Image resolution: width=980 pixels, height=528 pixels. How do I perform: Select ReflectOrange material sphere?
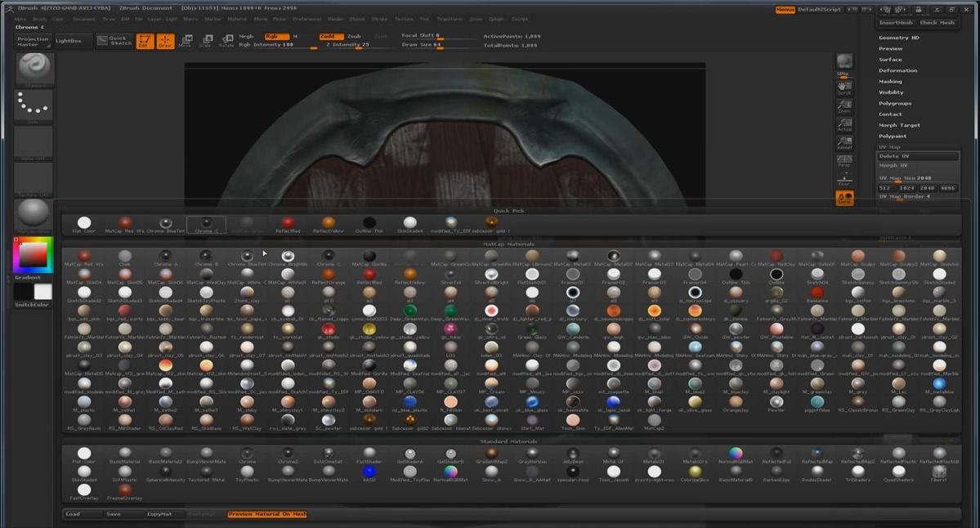[x=329, y=275]
